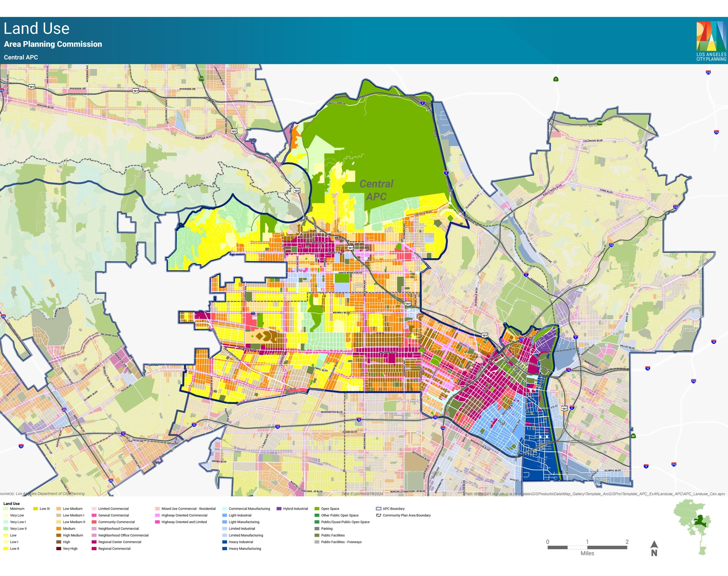Click the route 134 highway shield
Image resolution: width=728 pixels, height=576 pixels.
pos(600,123)
